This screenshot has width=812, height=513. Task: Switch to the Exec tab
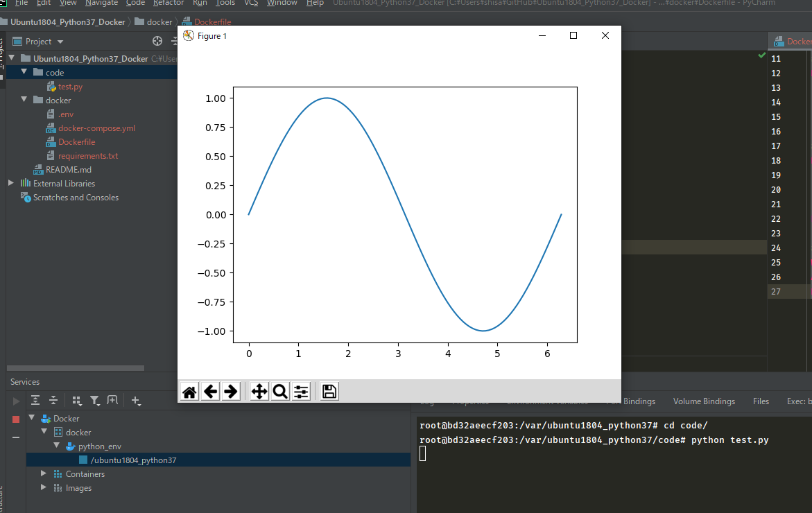pyautogui.click(x=799, y=401)
